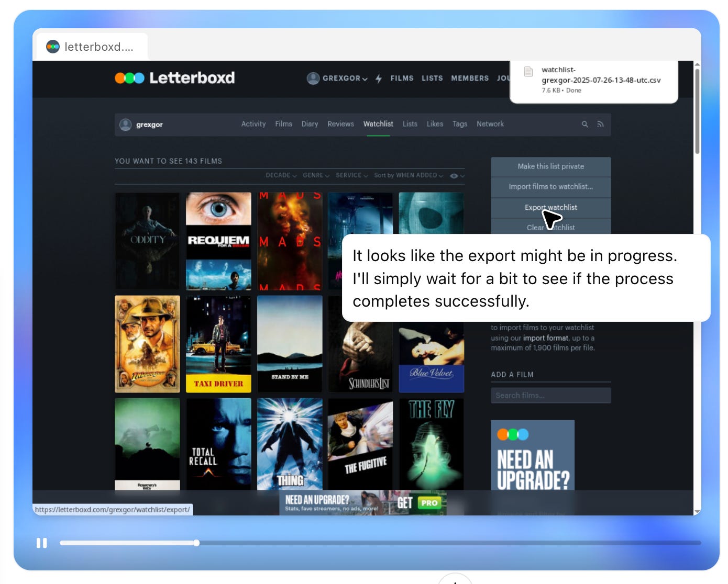Open the RSS feed icon in profile bar
Viewport: 728px width, 584px height.
600,125
